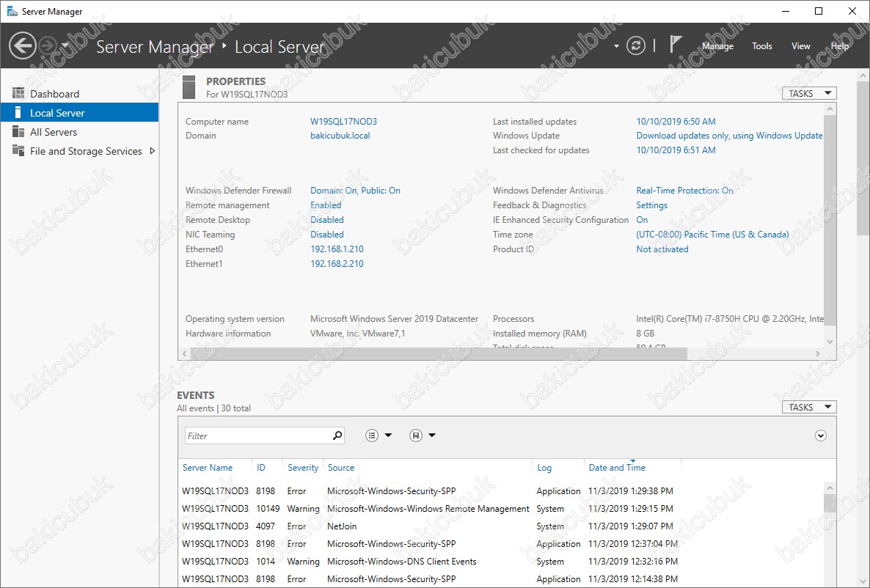Click the Local Server sidebar icon

click(x=18, y=113)
